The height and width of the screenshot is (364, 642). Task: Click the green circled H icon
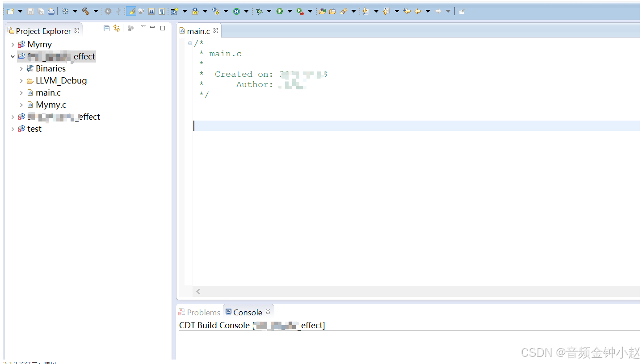click(x=236, y=11)
